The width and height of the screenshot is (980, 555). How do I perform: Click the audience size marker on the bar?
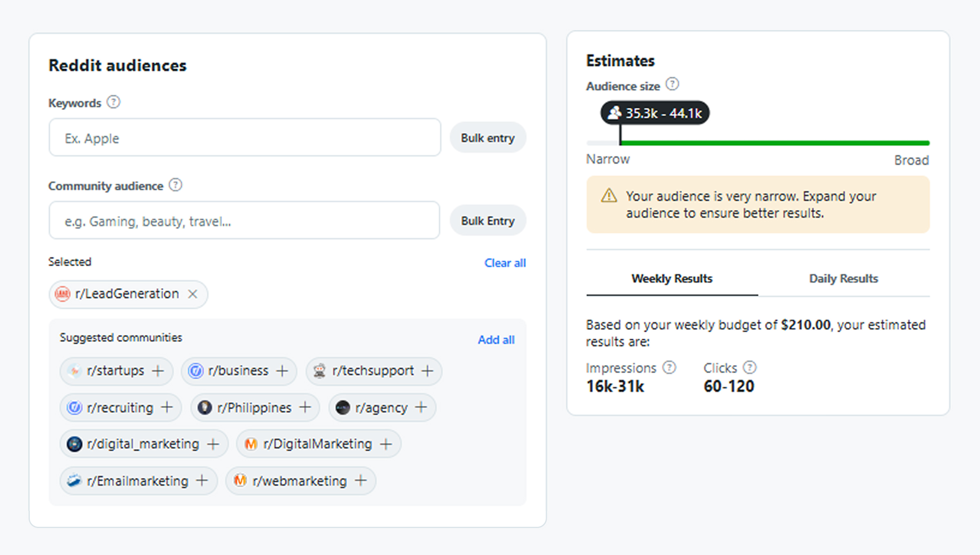tap(620, 135)
